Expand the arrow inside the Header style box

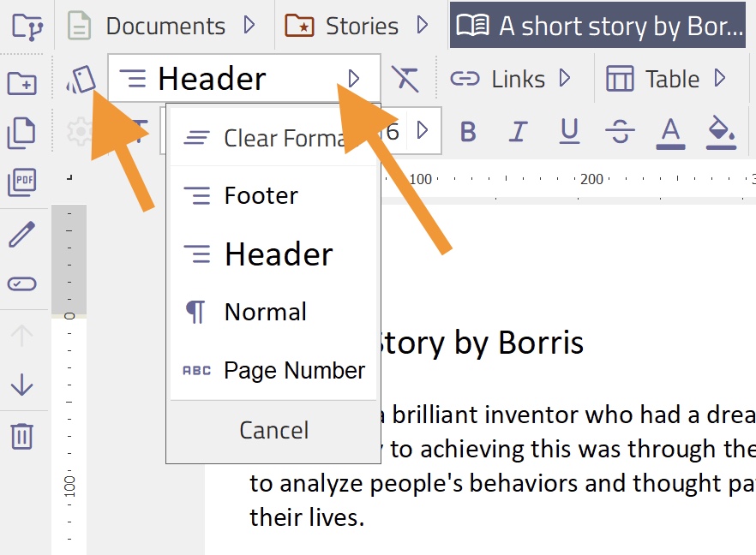pos(354,78)
